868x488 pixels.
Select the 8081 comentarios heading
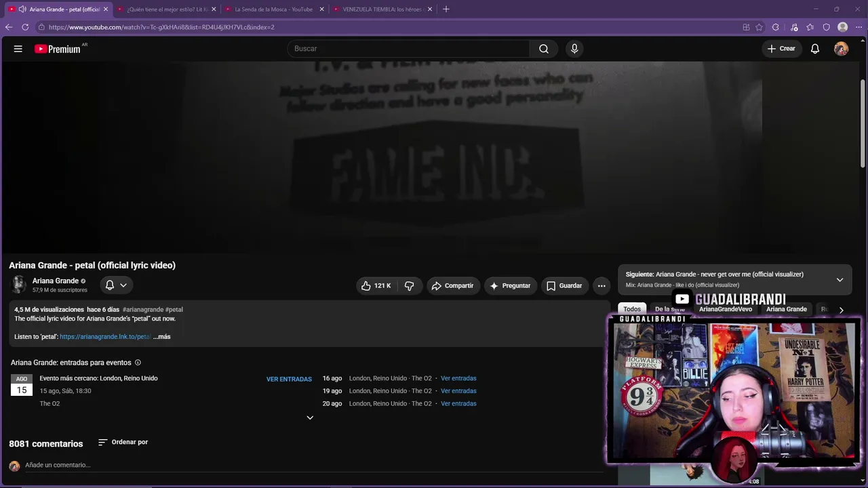pyautogui.click(x=46, y=444)
